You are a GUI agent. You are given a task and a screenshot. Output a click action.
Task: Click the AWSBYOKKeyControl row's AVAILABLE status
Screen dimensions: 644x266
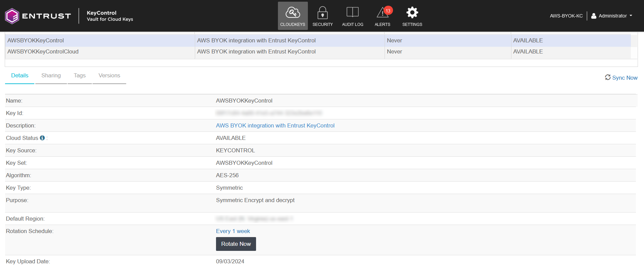pyautogui.click(x=528, y=40)
